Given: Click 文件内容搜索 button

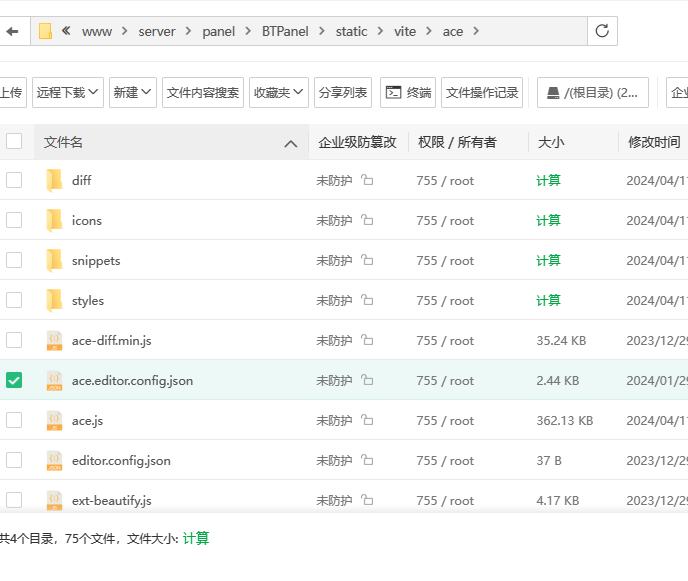Looking at the screenshot, I should [203, 93].
